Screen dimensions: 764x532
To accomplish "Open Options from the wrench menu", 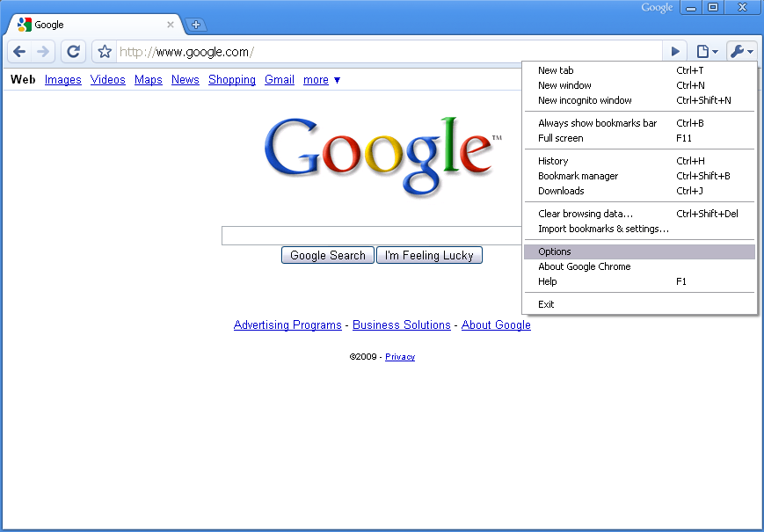I will 639,251.
